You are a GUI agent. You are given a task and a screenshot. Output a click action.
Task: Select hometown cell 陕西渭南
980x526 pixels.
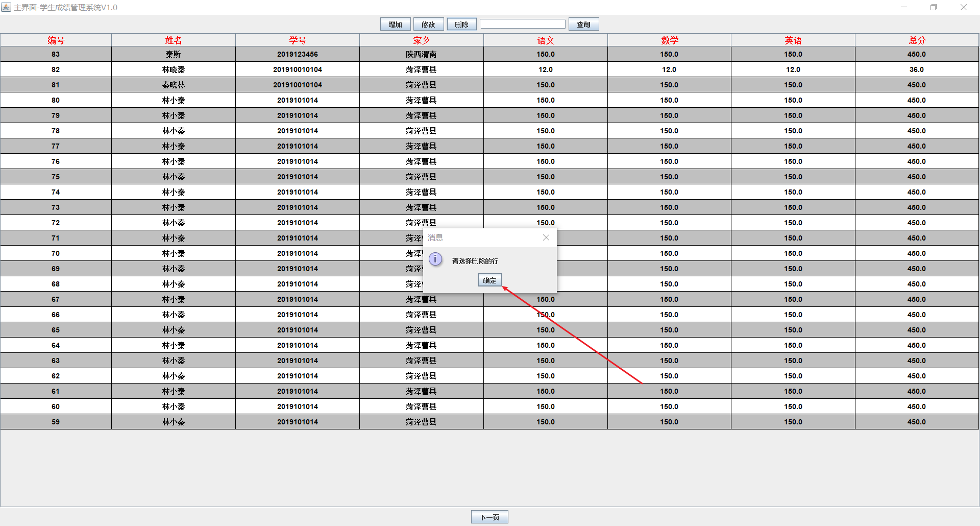pos(422,54)
